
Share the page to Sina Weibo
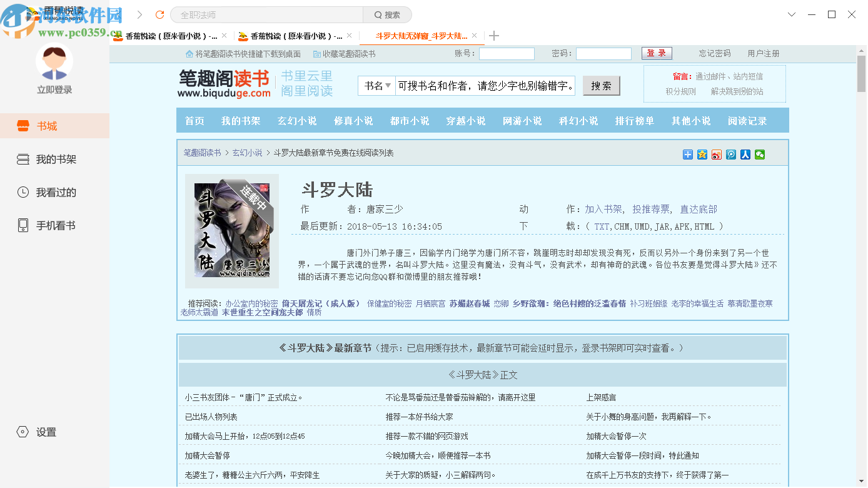coord(716,155)
